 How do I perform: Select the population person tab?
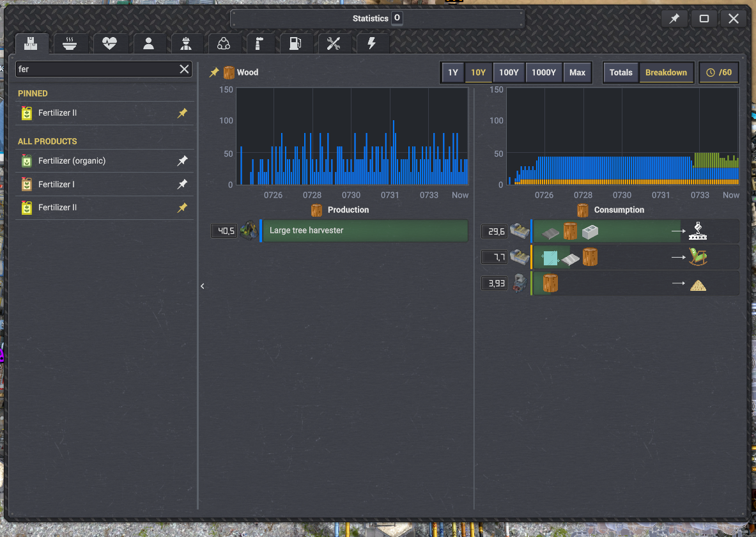click(148, 44)
